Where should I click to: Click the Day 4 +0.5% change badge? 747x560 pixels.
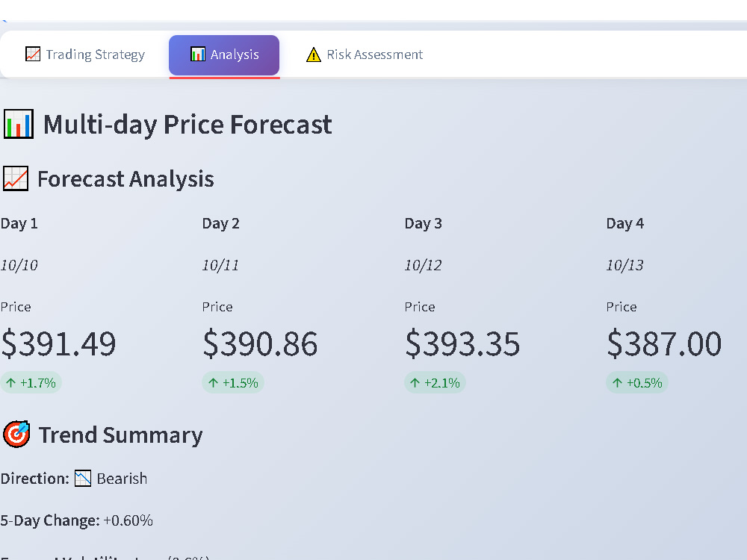coord(637,383)
